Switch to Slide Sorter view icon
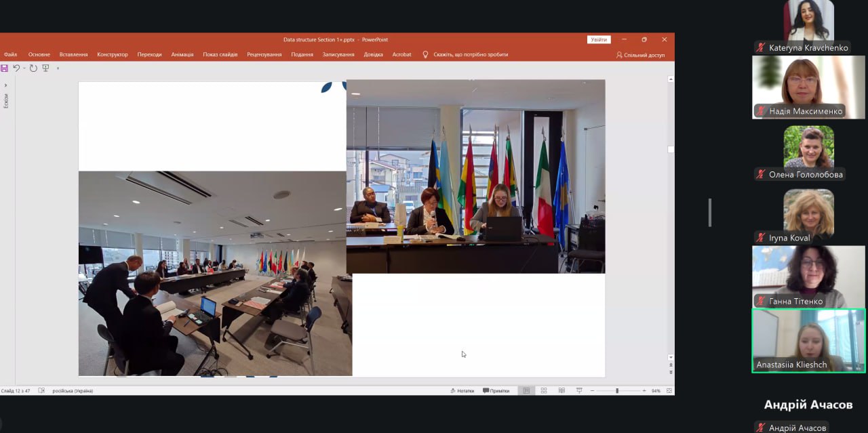The image size is (868, 433). (x=543, y=391)
